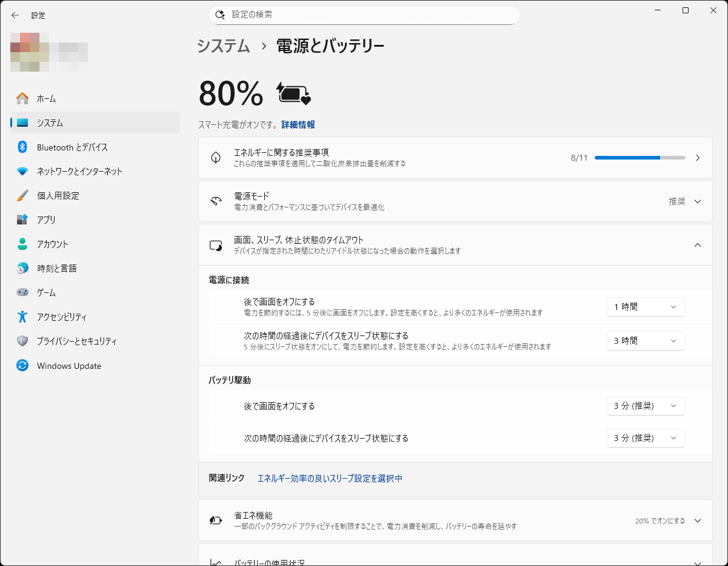「エネルギー効率の良いスリープ設定を選択中」リンクを開く
This screenshot has width=728, height=566.
(330, 479)
